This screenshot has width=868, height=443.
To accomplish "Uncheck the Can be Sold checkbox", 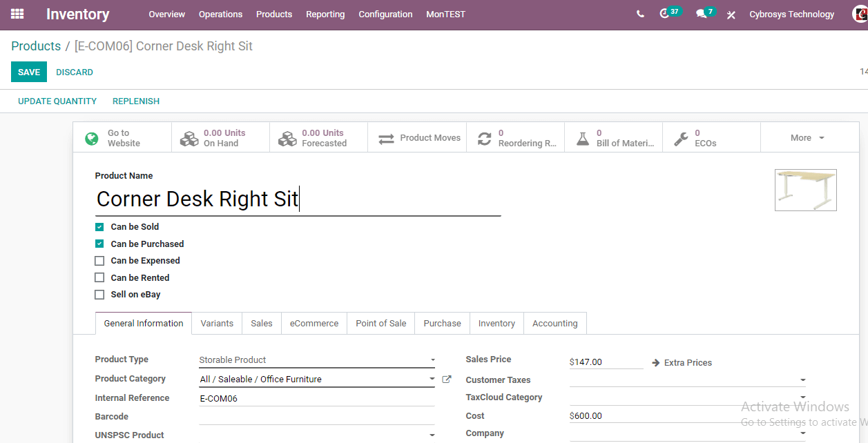I will tap(99, 227).
